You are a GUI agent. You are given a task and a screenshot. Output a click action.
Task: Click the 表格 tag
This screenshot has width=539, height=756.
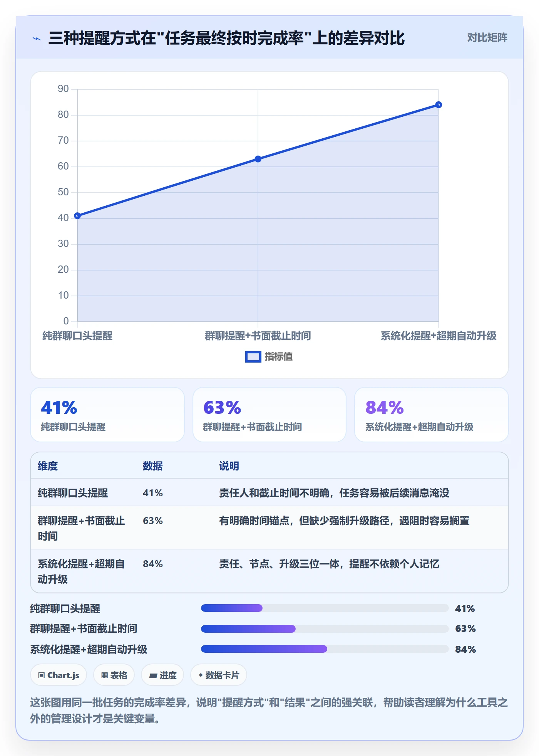click(x=114, y=675)
